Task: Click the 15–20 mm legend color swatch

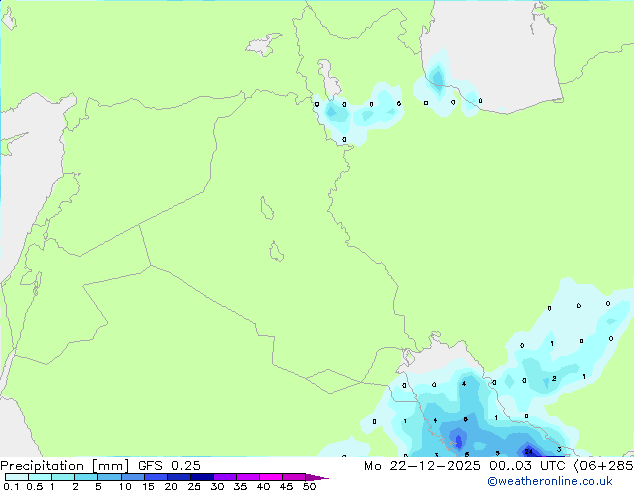Action: (x=156, y=477)
